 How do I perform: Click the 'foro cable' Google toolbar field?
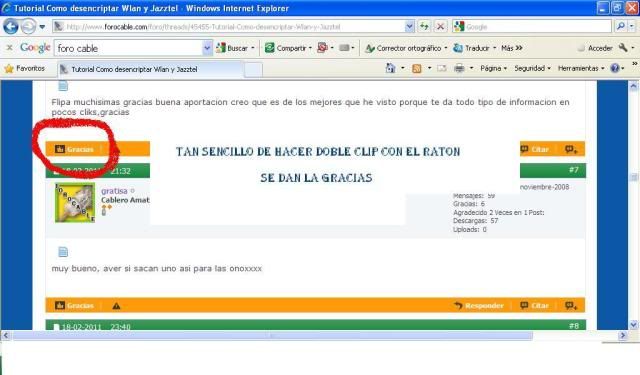click(129, 48)
